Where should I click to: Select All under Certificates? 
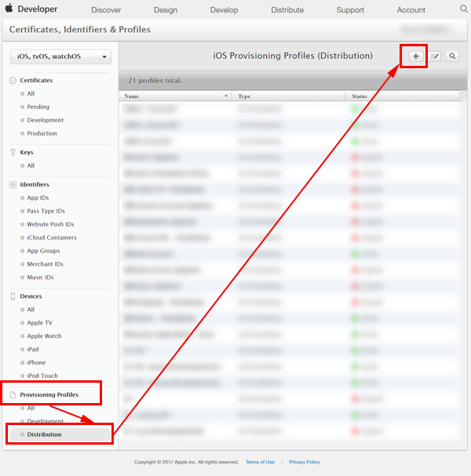(31, 93)
